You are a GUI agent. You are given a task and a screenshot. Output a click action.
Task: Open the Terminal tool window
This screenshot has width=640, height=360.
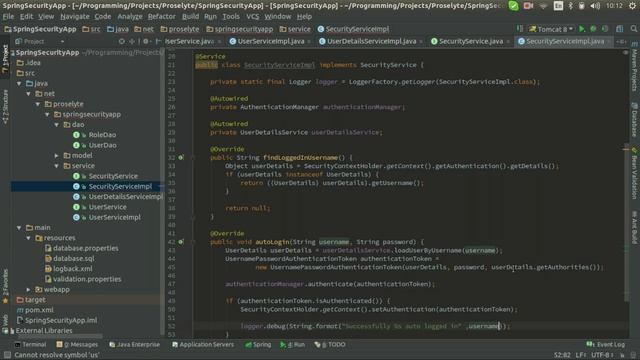(x=30, y=345)
